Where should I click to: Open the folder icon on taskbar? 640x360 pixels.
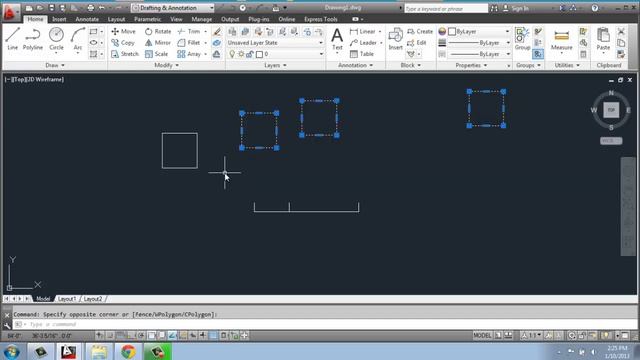click(99, 352)
